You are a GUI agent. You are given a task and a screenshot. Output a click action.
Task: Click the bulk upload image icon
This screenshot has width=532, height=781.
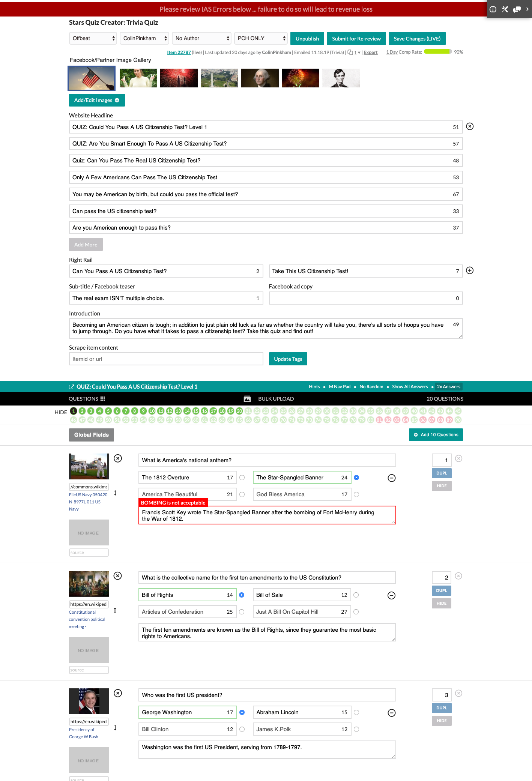click(247, 399)
